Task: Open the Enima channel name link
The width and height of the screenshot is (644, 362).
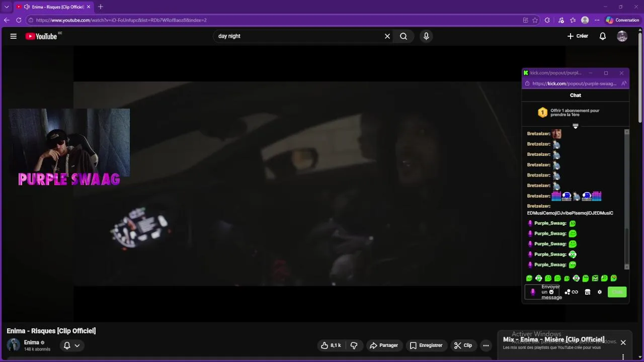Action: click(32, 342)
